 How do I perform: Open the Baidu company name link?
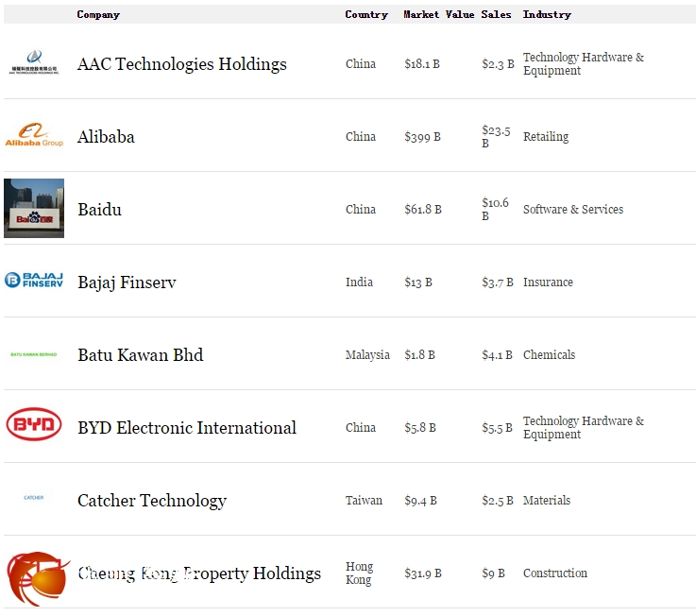pyautogui.click(x=99, y=210)
